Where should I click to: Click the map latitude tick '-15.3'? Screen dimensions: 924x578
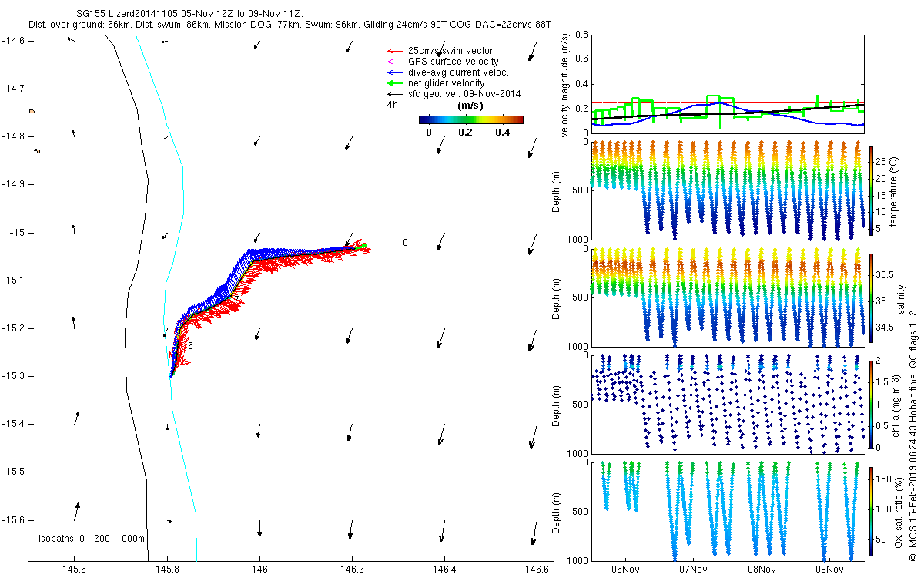[13, 376]
